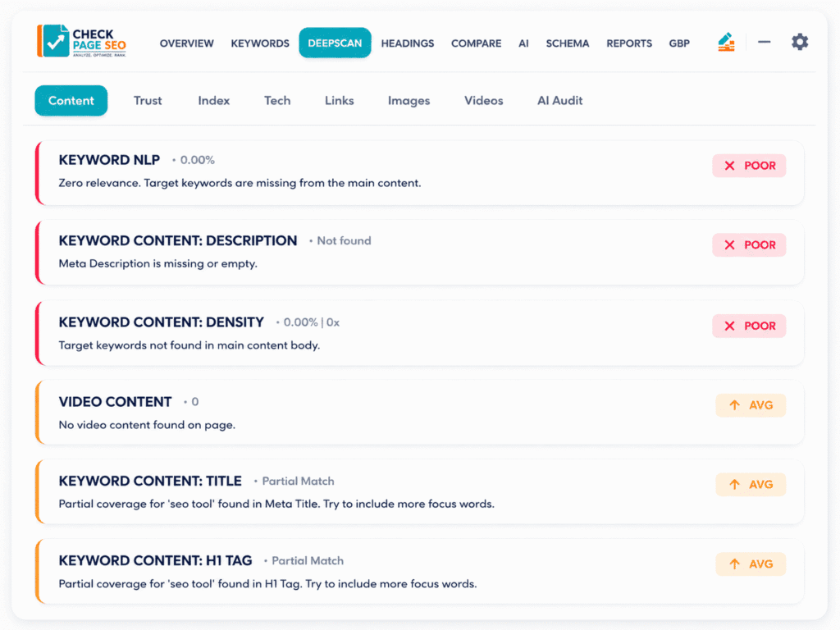Minimize the panel with the dash icon
This screenshot has width=840, height=630.
(764, 42)
